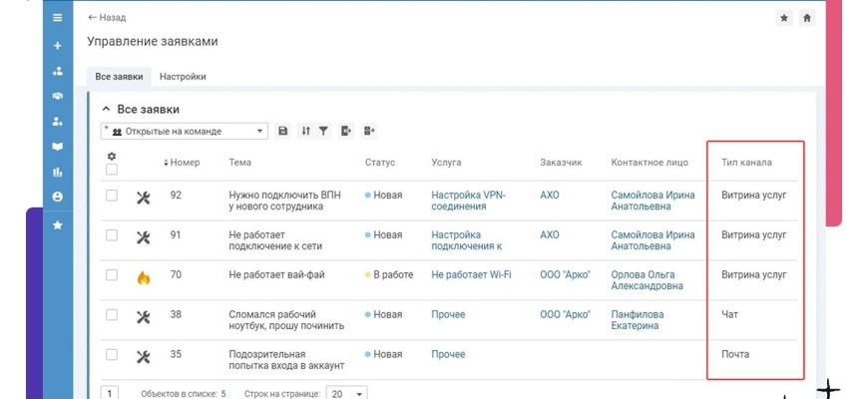Open the filter funnel icon
This screenshot has height=399, width=868.
tap(323, 131)
